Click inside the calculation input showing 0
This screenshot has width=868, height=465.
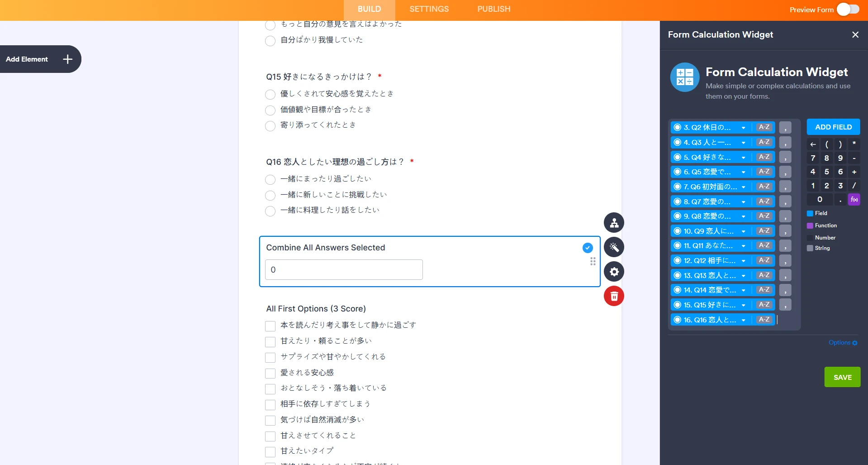tap(343, 269)
